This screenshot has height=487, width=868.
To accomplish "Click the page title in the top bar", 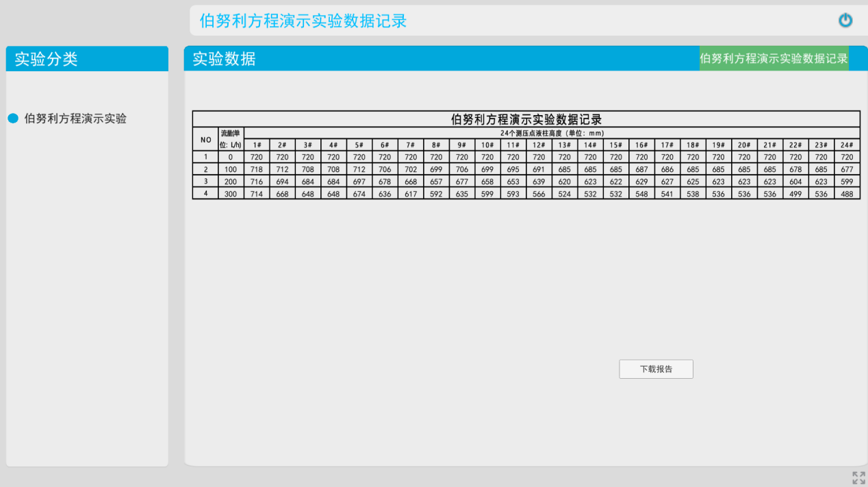I will [x=303, y=21].
